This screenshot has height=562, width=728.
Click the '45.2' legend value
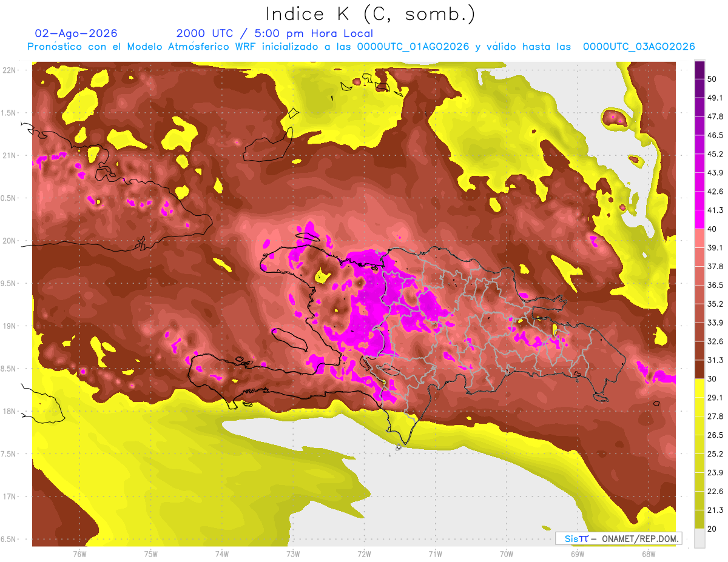[x=716, y=154]
